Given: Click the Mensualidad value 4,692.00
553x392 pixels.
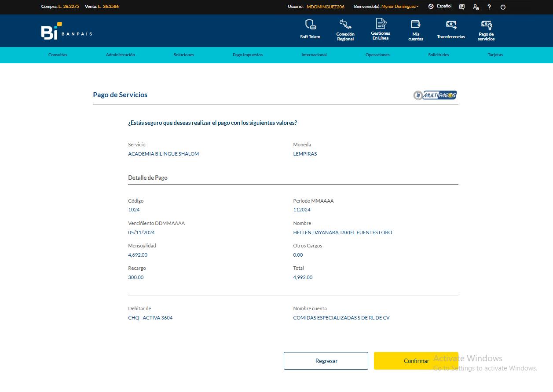Looking at the screenshot, I should pos(138,255).
